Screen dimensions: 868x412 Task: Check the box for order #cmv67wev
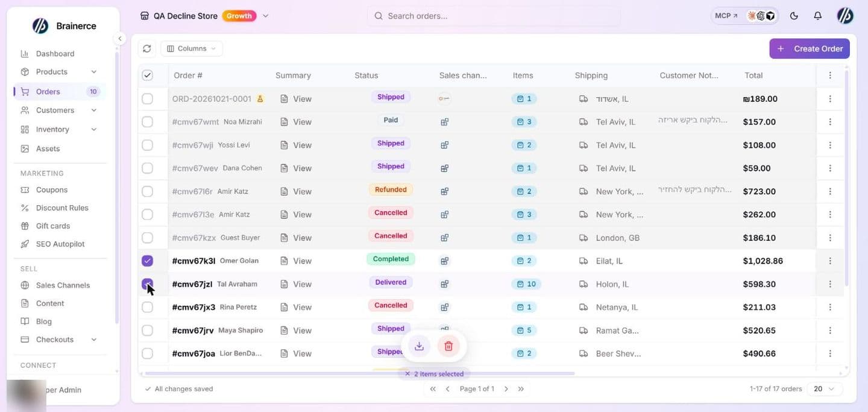point(147,168)
